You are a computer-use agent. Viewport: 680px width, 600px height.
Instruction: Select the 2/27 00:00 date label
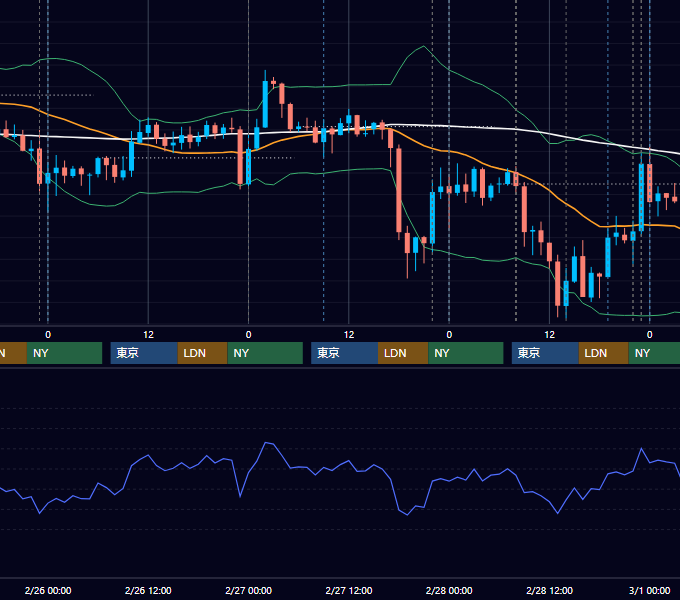coord(248,590)
